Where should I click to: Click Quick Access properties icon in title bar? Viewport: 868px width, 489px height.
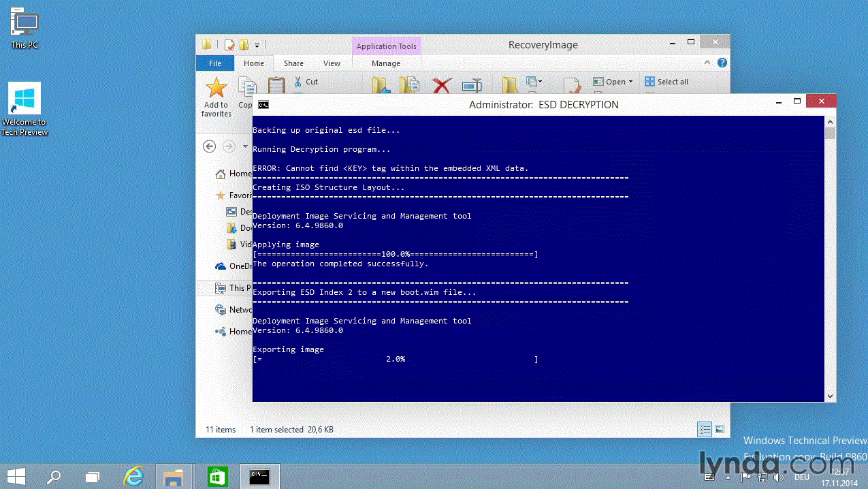click(229, 45)
